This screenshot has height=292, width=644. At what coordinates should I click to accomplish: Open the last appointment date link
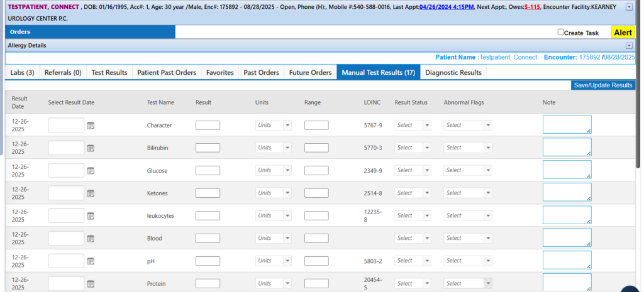447,7
